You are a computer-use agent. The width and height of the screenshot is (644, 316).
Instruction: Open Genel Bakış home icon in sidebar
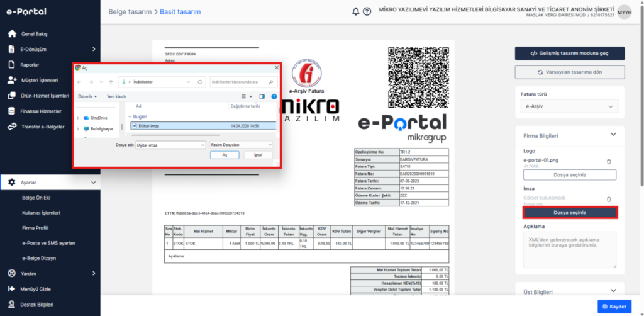(x=12, y=34)
